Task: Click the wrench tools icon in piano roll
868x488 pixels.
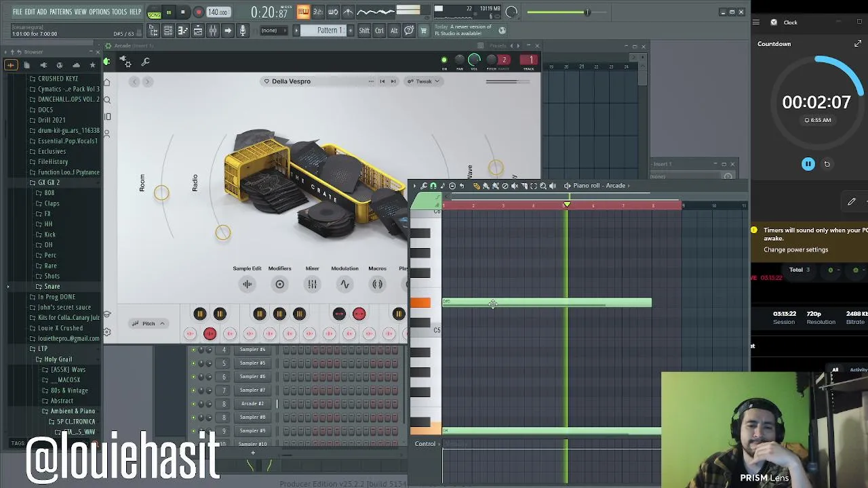Action: tap(424, 186)
